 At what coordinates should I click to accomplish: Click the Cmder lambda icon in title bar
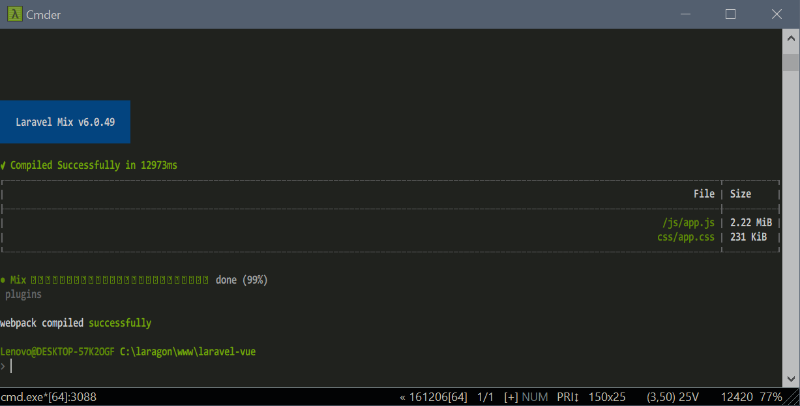coord(14,14)
